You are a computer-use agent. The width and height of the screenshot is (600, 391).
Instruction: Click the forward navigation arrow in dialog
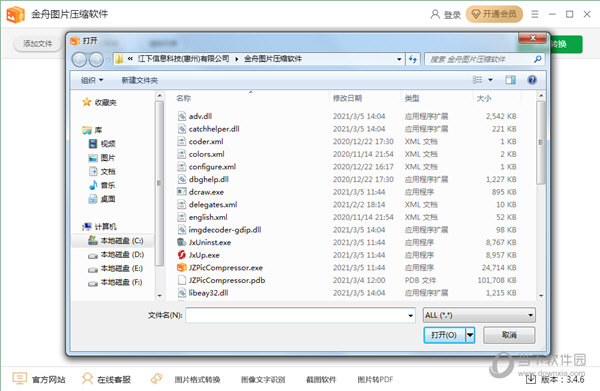click(96, 59)
